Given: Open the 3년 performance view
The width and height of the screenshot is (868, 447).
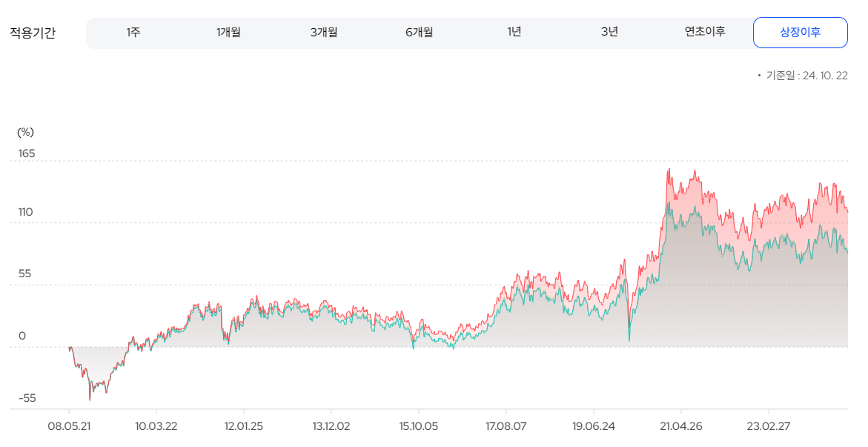Looking at the screenshot, I should tap(609, 32).
